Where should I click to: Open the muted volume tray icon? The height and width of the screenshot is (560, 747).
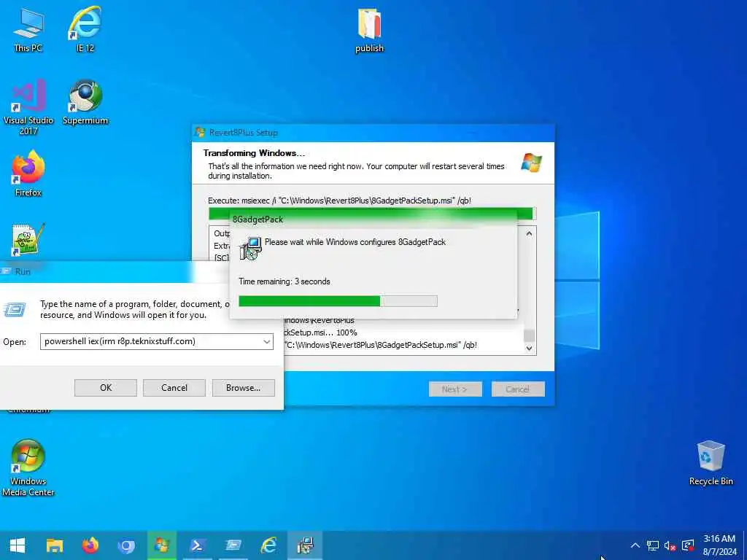tap(670, 545)
